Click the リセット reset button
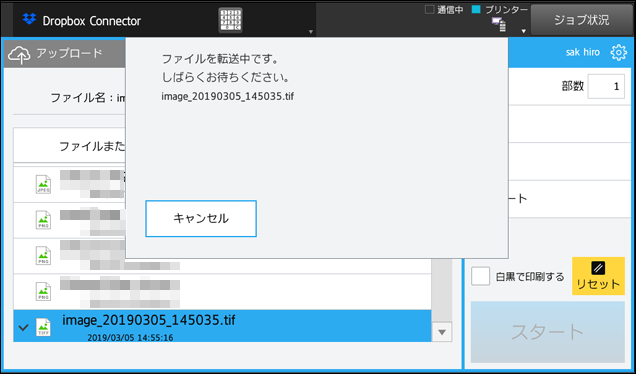 [598, 276]
